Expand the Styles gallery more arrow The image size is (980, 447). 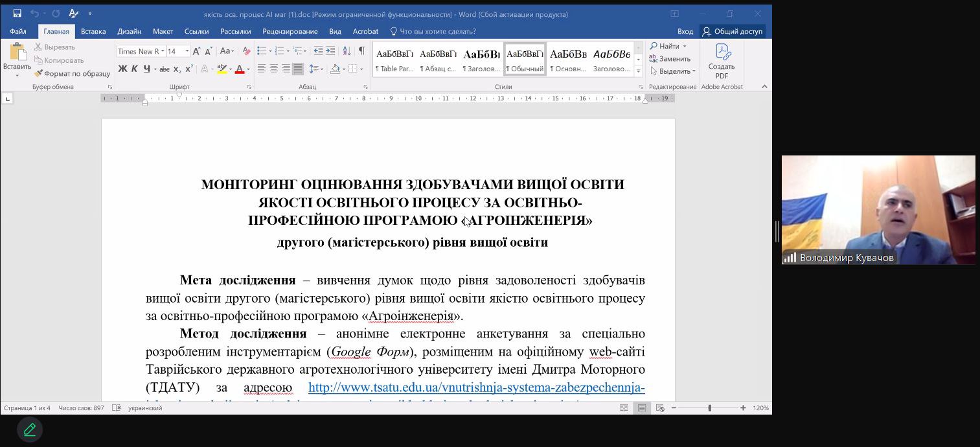click(638, 71)
